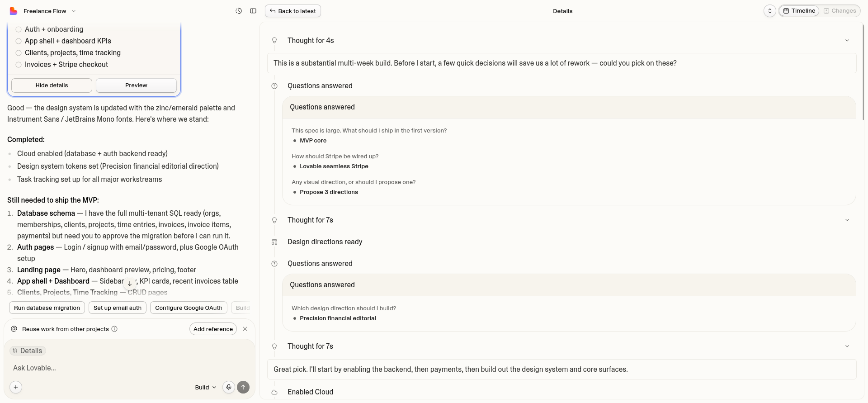Click question icon beside first Questions answered
This screenshot has height=403, width=868.
click(274, 86)
